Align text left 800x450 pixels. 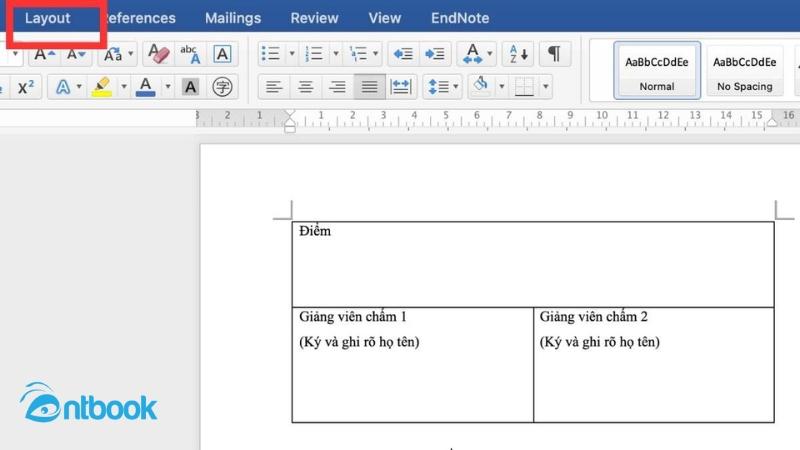[274, 87]
